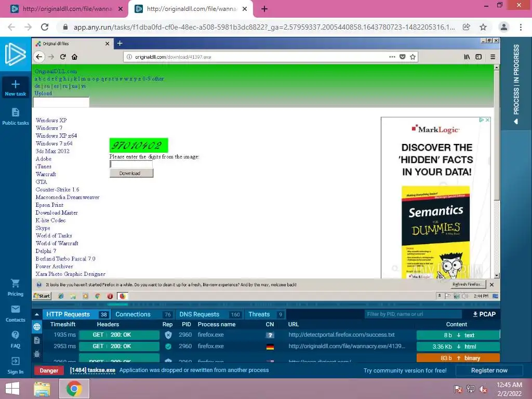Go back in the sandboxed Firefox
532x399 pixels.
[x=39, y=57]
